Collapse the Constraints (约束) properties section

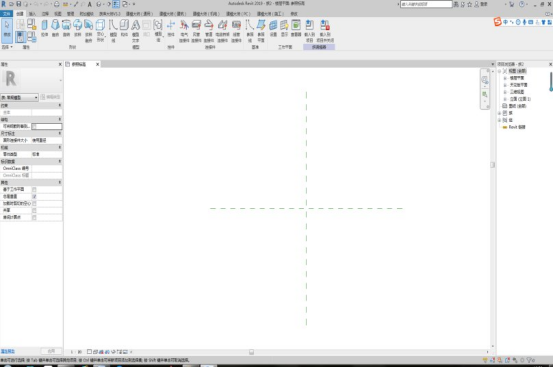coord(59,105)
